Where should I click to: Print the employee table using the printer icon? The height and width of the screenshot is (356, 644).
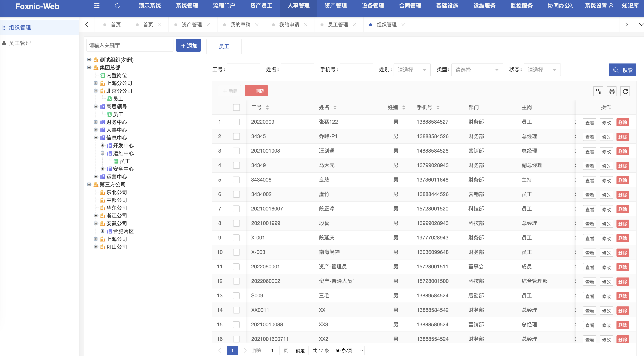coord(612,91)
